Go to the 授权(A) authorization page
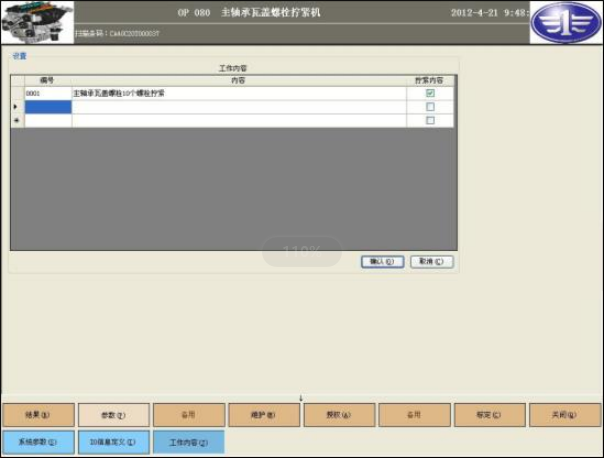Viewport: 604px width, 458px height. [339, 415]
